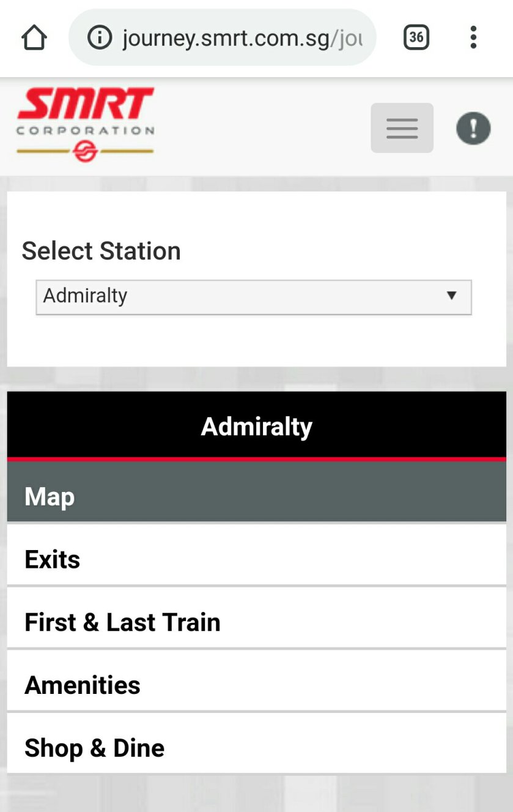Toggle the hamburger navigation menu

click(x=402, y=128)
